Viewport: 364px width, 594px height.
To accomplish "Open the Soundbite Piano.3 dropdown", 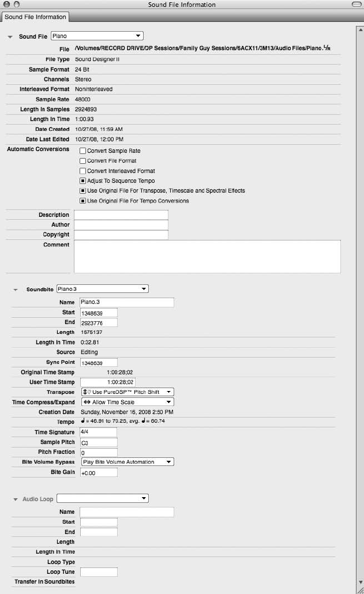I will 102,289.
